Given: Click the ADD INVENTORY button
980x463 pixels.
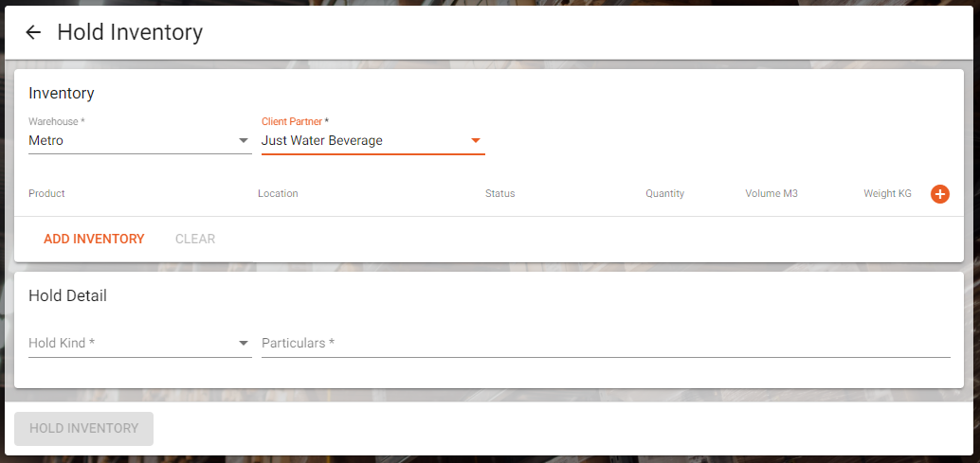Looking at the screenshot, I should (x=94, y=239).
